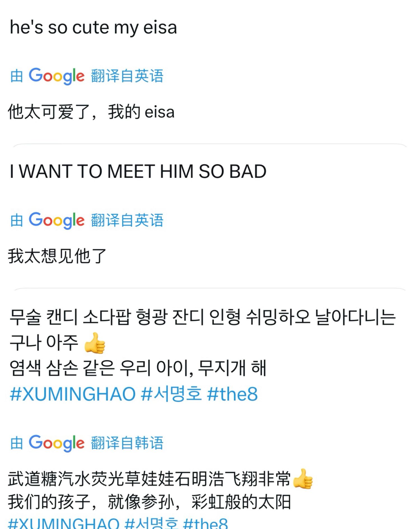Tap first '翻译自英语' translation label

tap(127, 76)
